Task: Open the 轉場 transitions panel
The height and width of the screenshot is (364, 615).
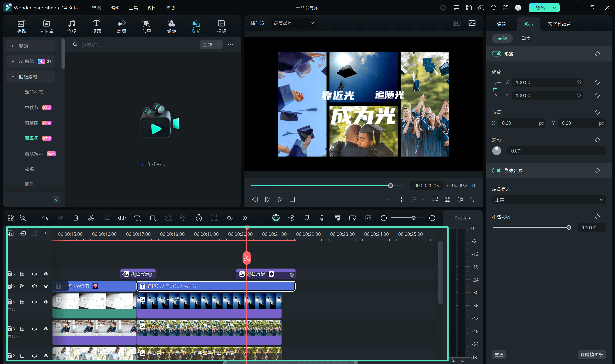Action: [x=121, y=27]
